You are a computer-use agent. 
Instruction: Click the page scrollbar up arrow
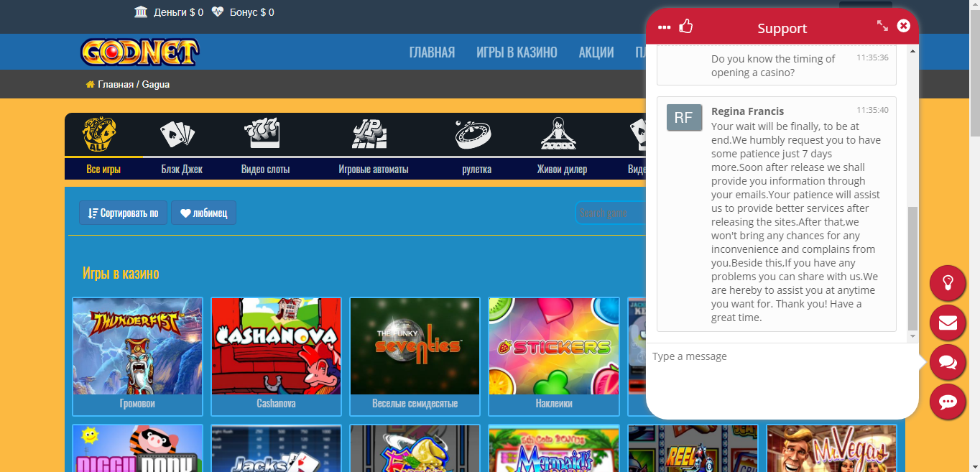(974, 5)
